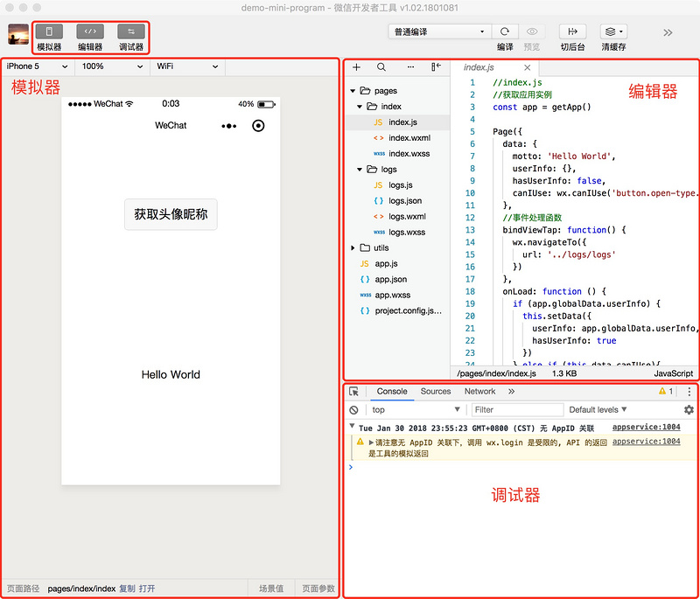Tap the simulator circle close target icon
The height and width of the screenshot is (599, 700).
click(258, 126)
